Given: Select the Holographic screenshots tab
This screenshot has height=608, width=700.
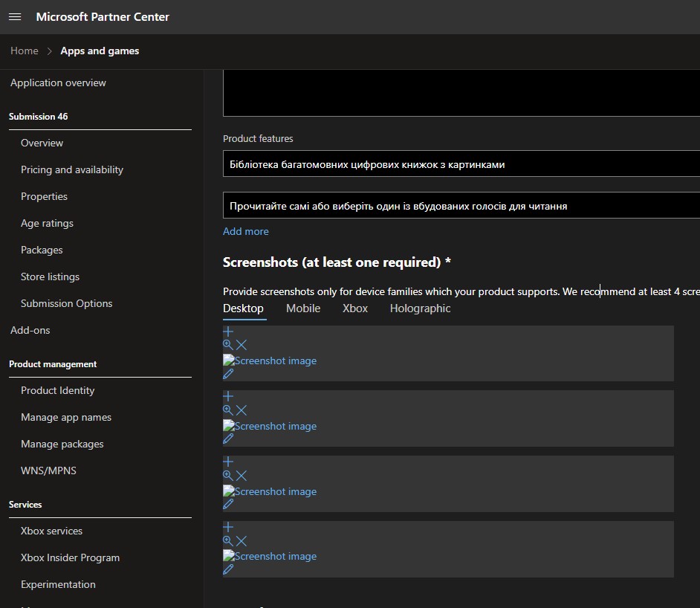Looking at the screenshot, I should pos(420,308).
